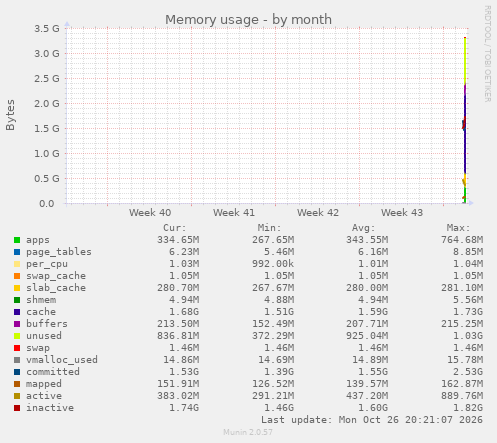The width and height of the screenshot is (497, 443).
Task: Click cache max value 1.73G
Action: pyautogui.click(x=468, y=312)
